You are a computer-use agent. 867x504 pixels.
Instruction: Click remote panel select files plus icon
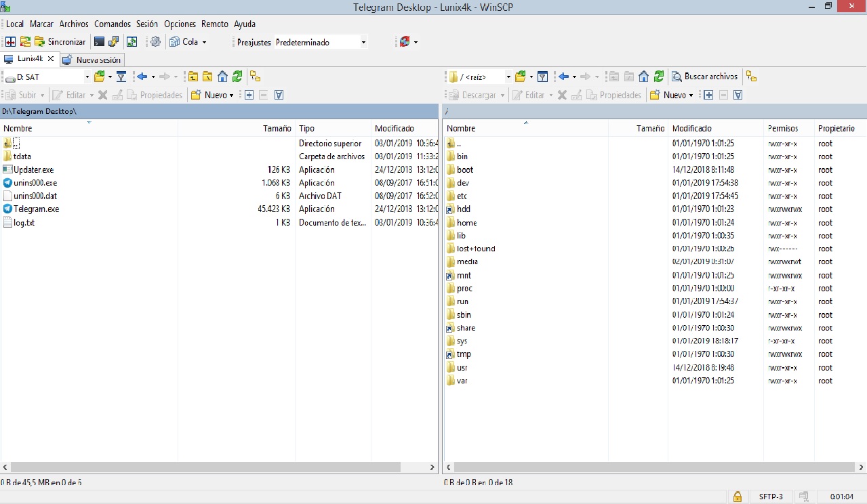(708, 96)
